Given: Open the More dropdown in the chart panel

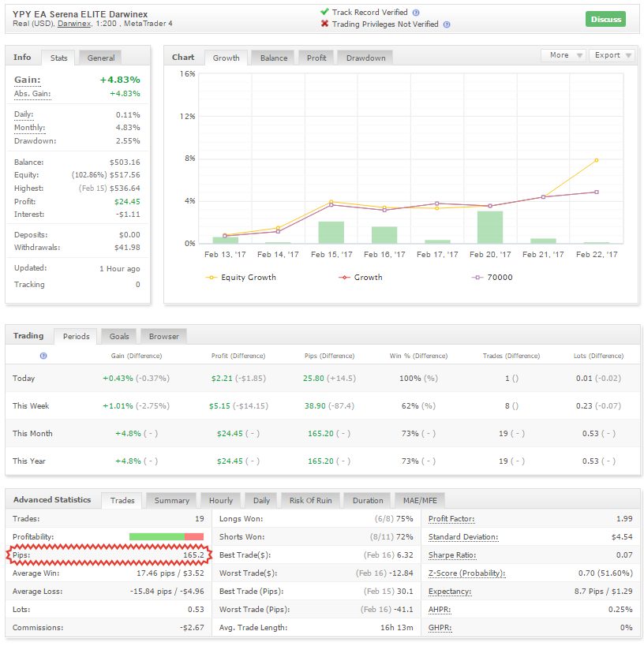Looking at the screenshot, I should (x=565, y=55).
